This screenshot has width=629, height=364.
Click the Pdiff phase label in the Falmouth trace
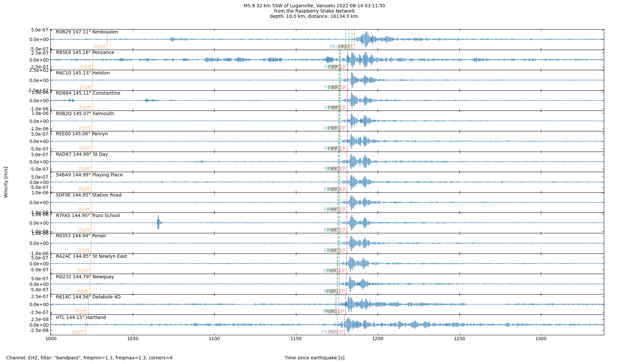(x=85, y=128)
